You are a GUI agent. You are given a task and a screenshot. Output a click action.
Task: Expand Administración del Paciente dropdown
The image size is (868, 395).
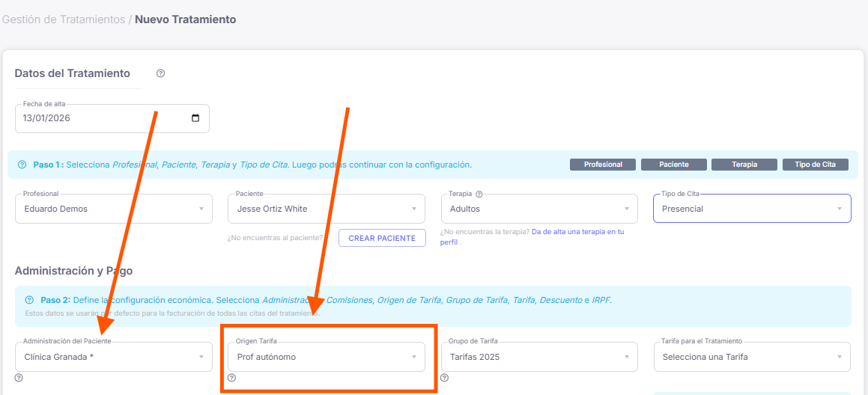[x=112, y=357]
